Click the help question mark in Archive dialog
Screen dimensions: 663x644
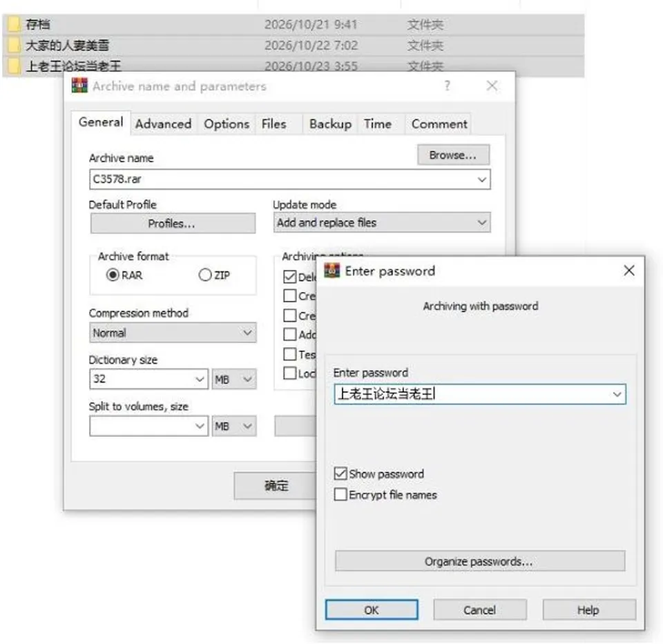448,86
